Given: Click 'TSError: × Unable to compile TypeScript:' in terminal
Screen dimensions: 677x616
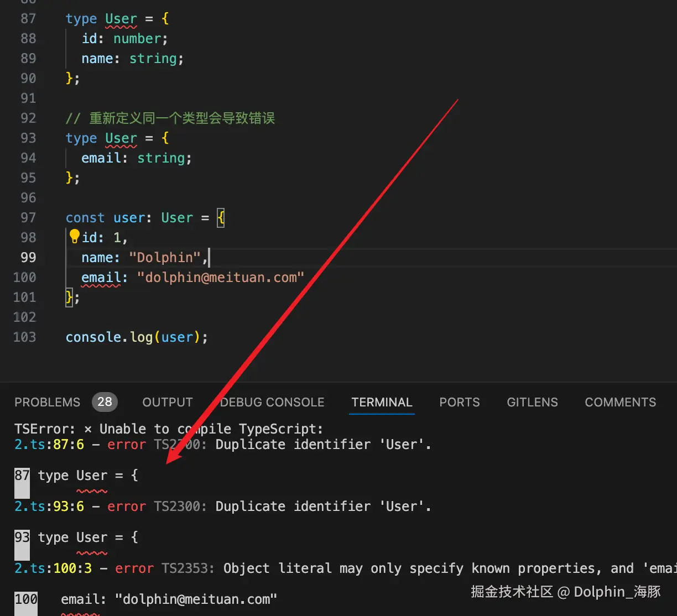Looking at the screenshot, I should click(169, 429).
